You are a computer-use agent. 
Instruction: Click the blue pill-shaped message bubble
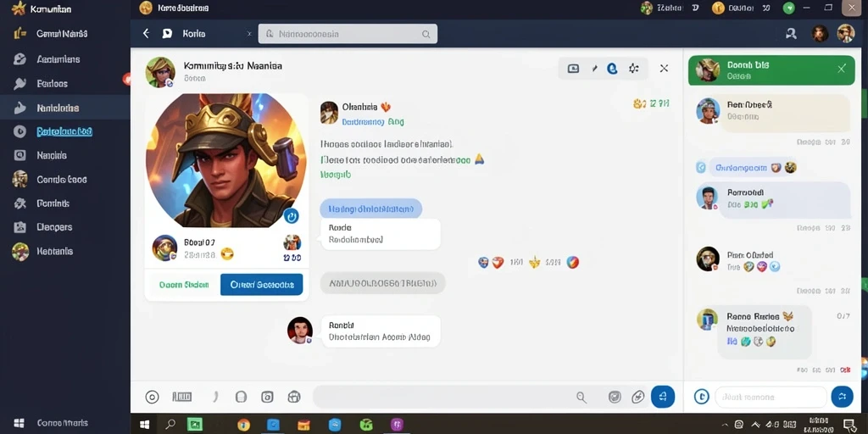click(x=371, y=209)
